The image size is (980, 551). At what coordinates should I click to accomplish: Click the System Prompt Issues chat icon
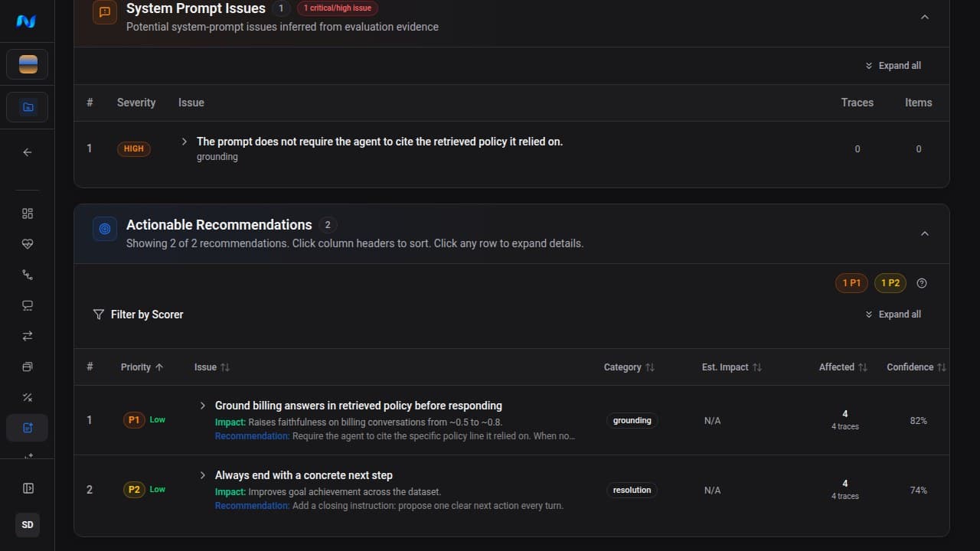pyautogui.click(x=105, y=12)
